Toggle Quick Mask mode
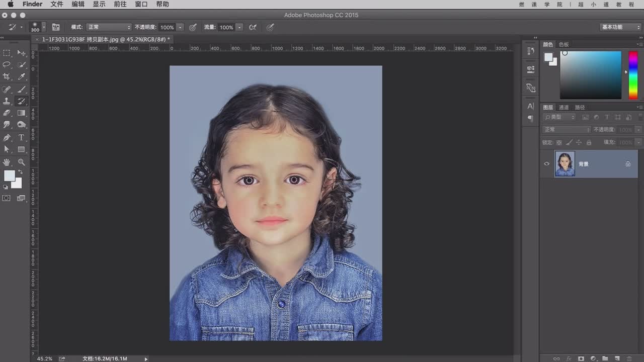 coord(7,198)
